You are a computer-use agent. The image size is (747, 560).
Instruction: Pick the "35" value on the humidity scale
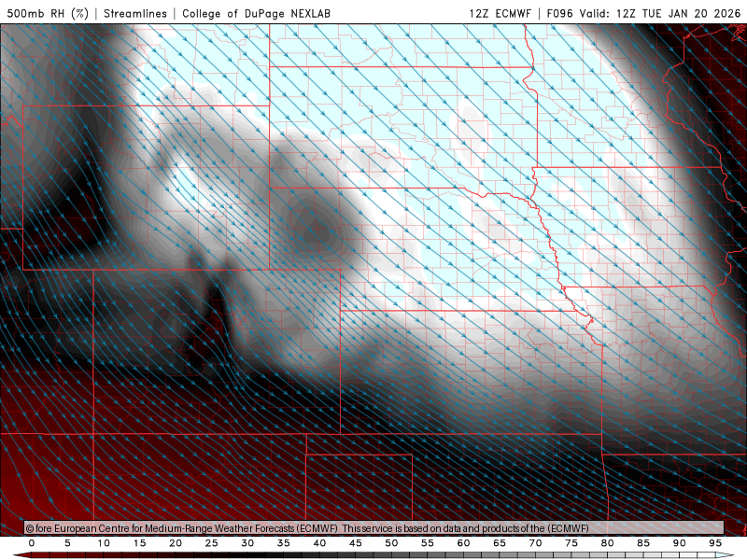pyautogui.click(x=284, y=543)
